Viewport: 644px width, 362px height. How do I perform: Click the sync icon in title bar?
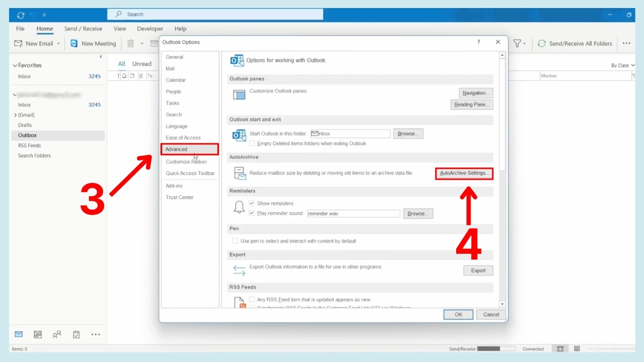[x=20, y=14]
